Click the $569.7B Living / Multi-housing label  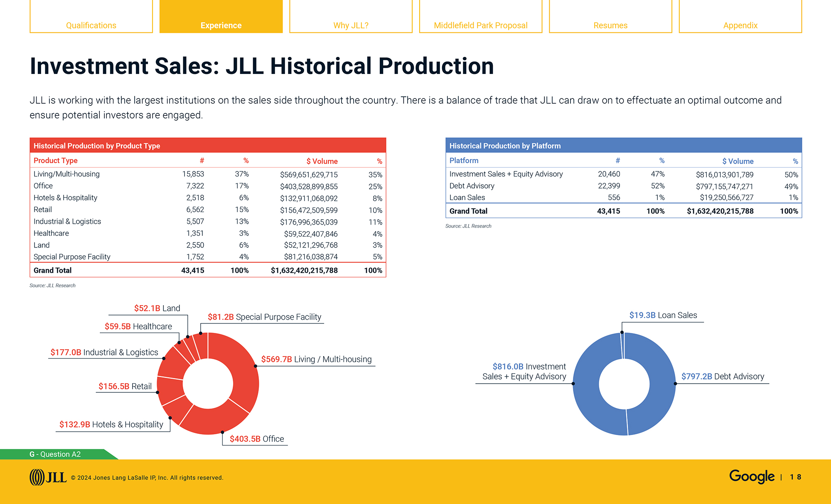pos(317,359)
